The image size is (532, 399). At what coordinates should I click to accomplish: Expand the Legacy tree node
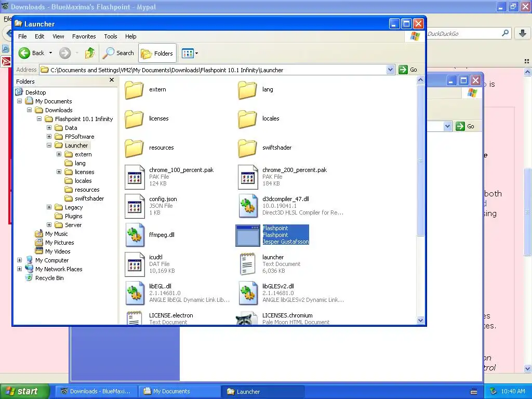(x=49, y=207)
